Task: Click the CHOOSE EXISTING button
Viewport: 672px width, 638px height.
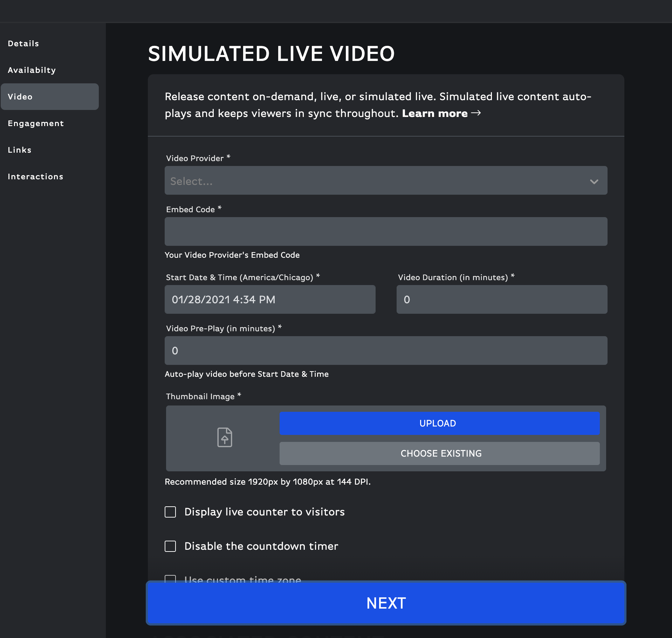Action: coord(440,453)
